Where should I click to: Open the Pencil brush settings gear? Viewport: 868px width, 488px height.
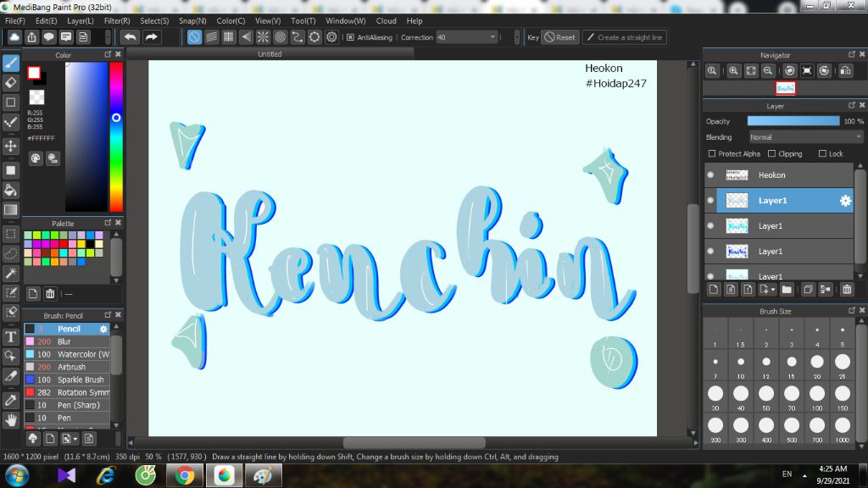103,329
